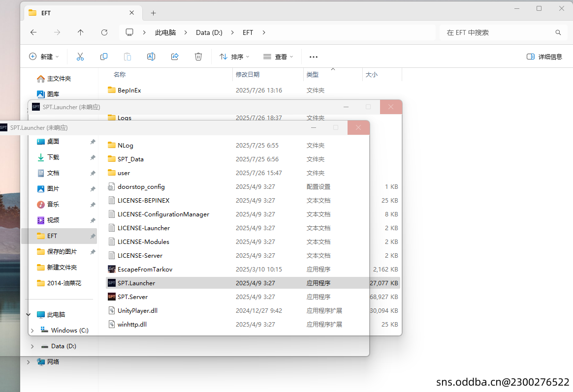The image size is (573, 392).
Task: Expand the chevron after 此电脑 in address bar
Action: tap(186, 32)
